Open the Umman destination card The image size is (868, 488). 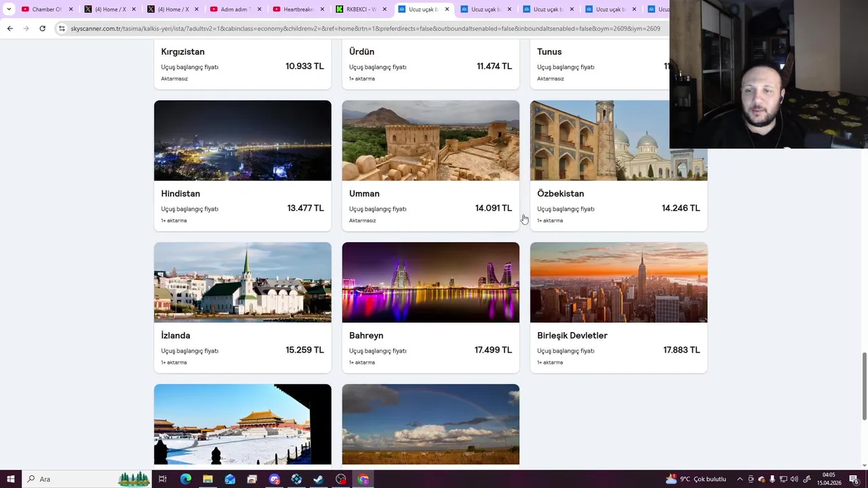431,165
